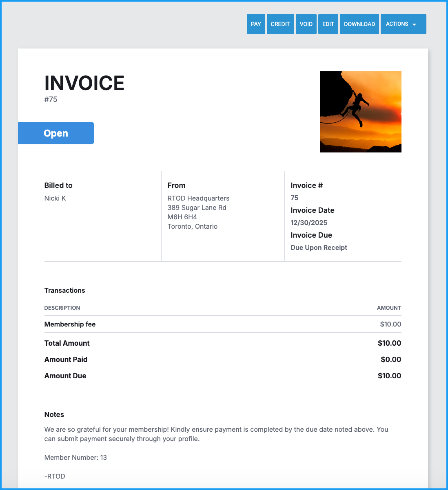Select the Membership fee transaction row
448x490 pixels.
click(x=70, y=324)
